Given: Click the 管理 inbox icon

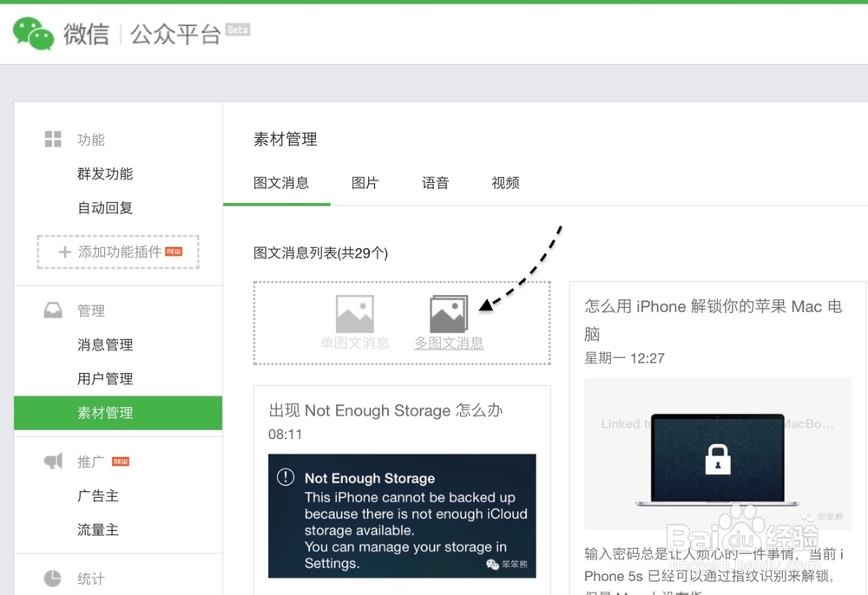Looking at the screenshot, I should 53,311.
